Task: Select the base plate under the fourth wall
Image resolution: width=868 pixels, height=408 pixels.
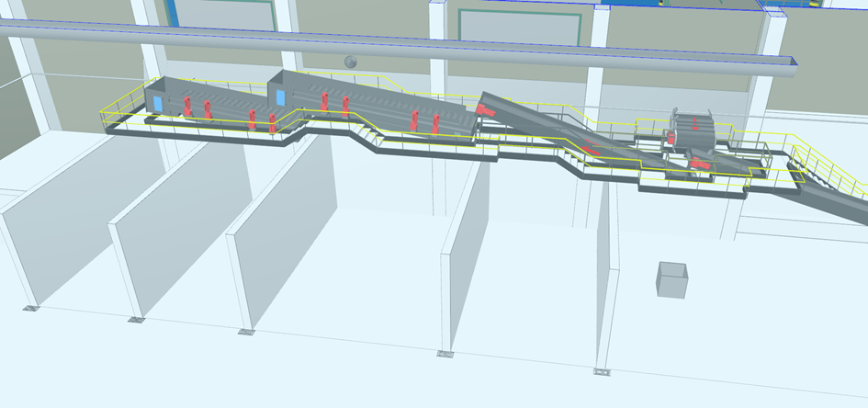Action: [445, 353]
